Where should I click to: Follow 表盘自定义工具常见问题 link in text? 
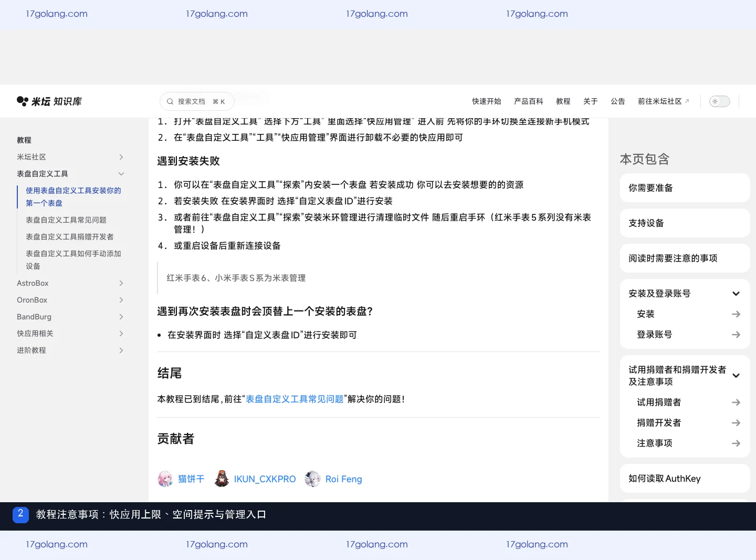pos(295,399)
